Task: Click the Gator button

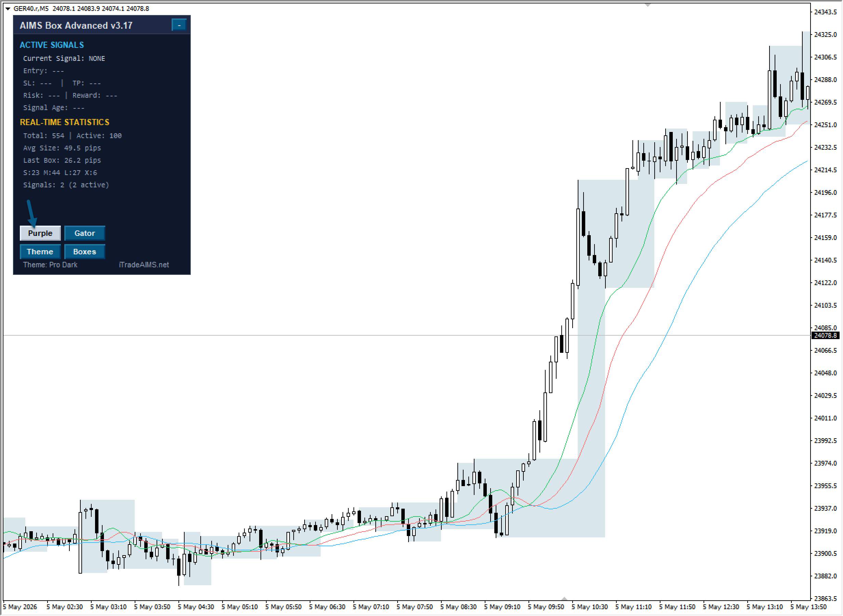Action: tap(85, 233)
